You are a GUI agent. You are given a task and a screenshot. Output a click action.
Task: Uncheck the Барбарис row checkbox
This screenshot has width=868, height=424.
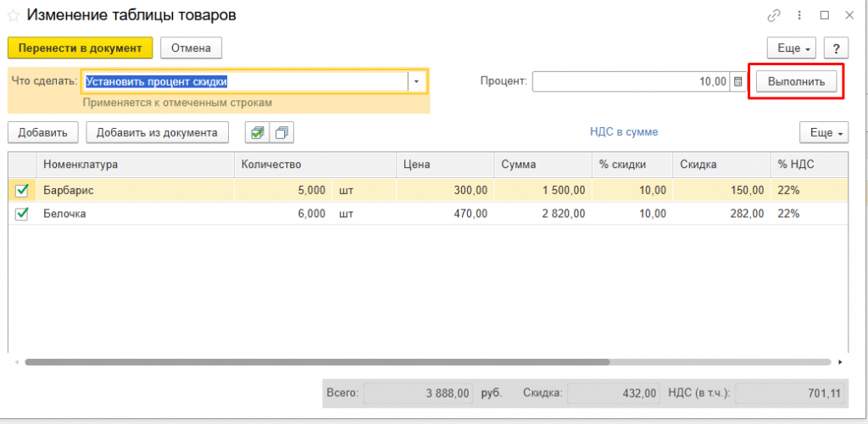(x=21, y=191)
